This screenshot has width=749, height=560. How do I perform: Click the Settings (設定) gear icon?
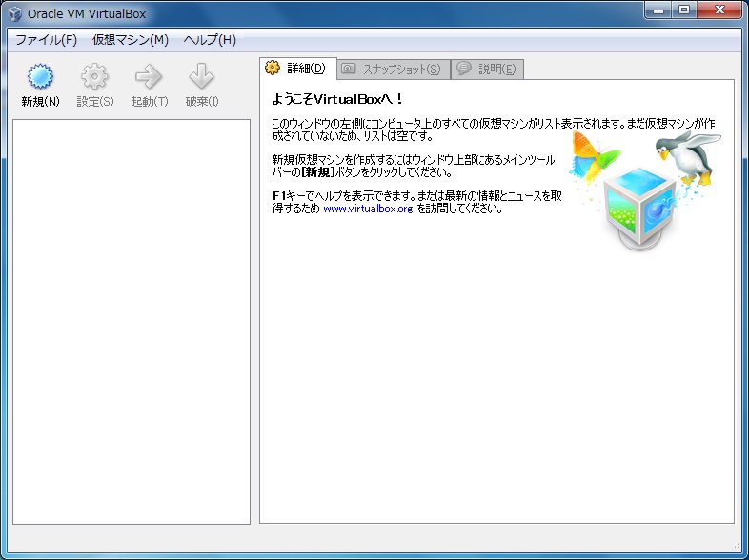pos(94,76)
